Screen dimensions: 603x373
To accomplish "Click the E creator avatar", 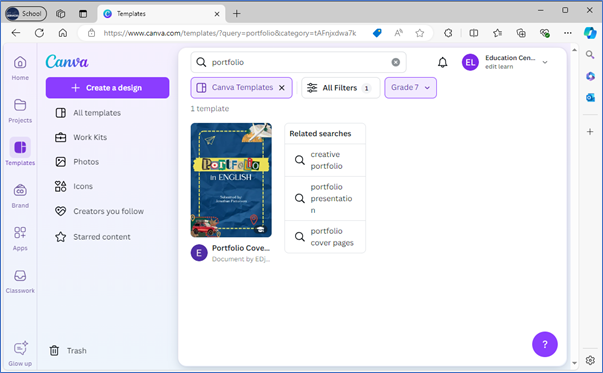I will tap(199, 253).
